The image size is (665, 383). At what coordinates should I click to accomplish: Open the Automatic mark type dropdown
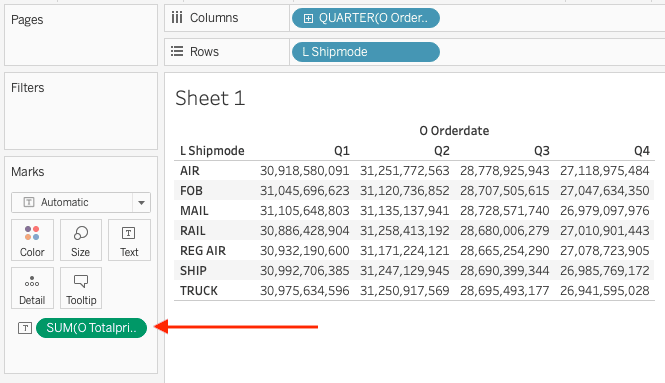[x=81, y=202]
